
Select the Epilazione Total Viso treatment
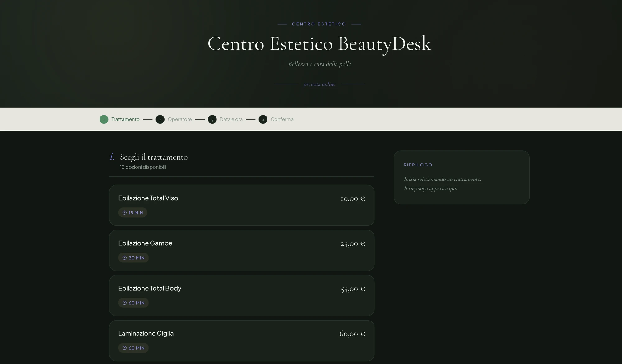point(242,205)
